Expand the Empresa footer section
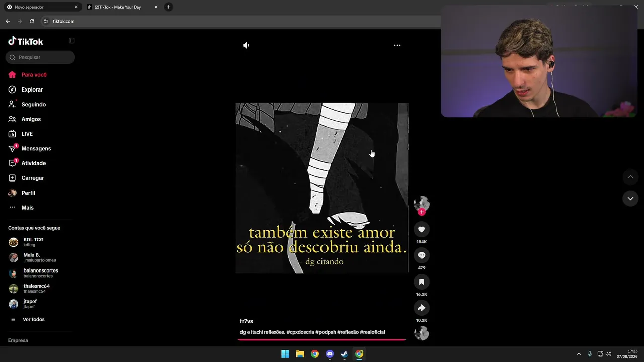The height and width of the screenshot is (362, 644). (x=18, y=340)
